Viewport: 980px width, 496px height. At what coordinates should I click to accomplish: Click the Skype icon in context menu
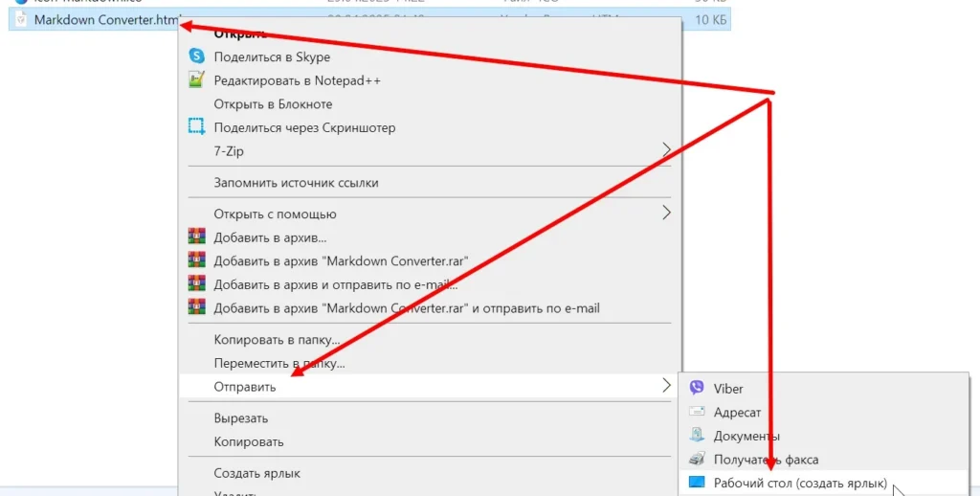(196, 56)
